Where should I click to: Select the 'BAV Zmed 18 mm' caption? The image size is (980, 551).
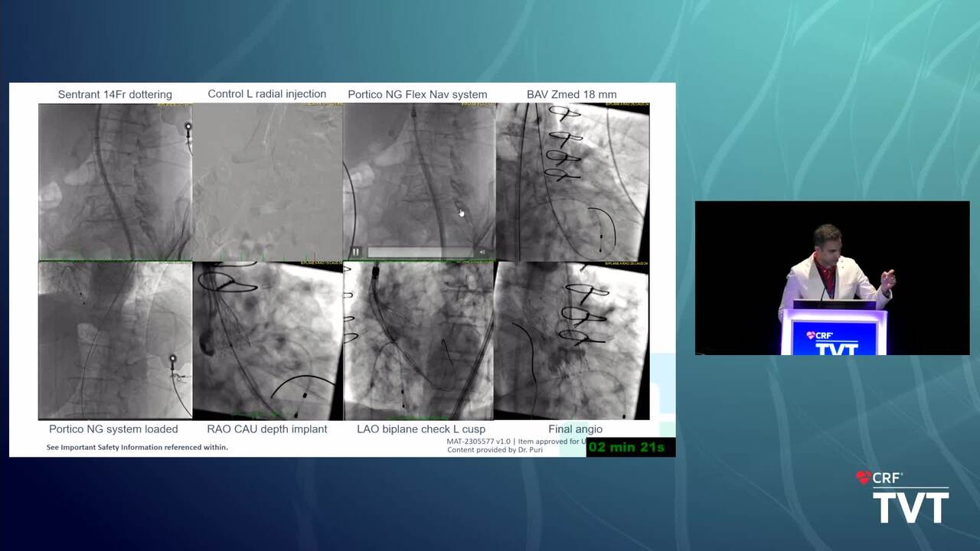572,94
